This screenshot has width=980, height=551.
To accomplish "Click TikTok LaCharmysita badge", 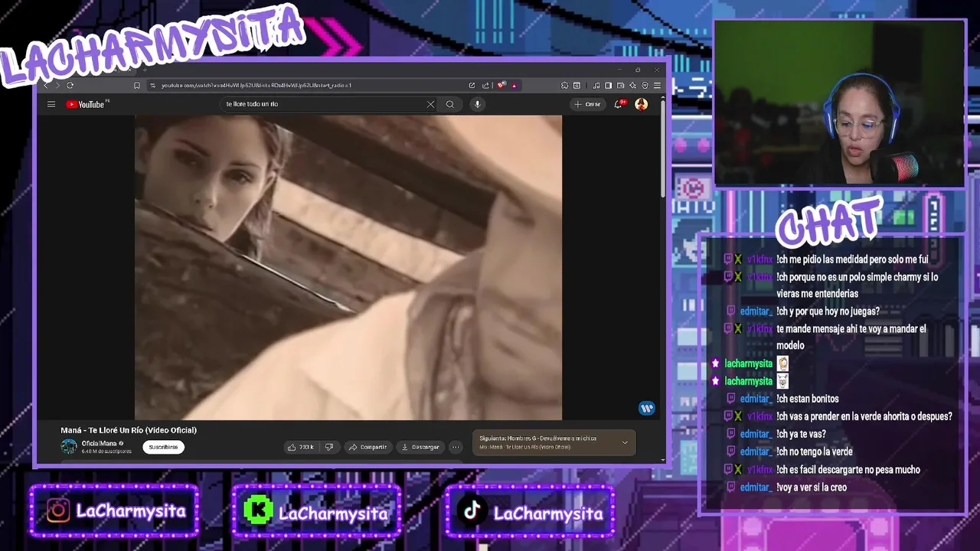I will click(x=530, y=511).
